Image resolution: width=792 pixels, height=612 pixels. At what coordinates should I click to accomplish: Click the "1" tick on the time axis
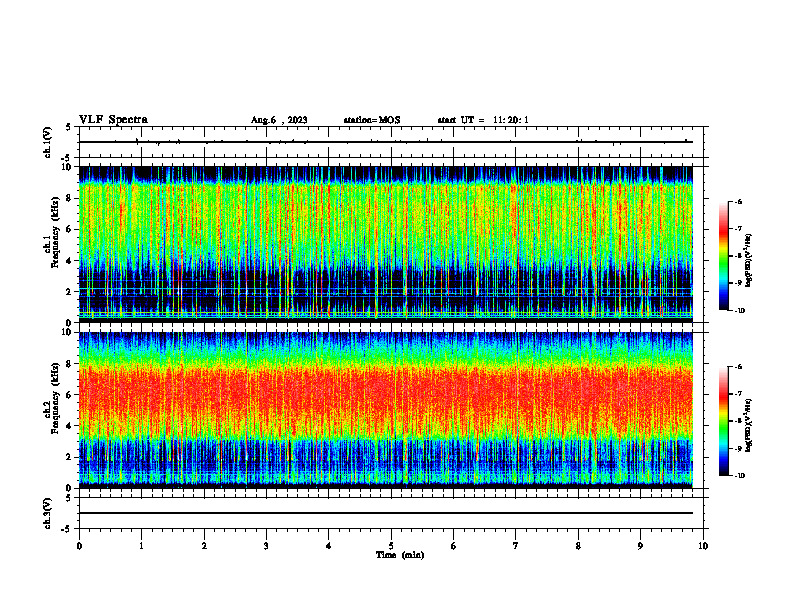[x=141, y=546]
